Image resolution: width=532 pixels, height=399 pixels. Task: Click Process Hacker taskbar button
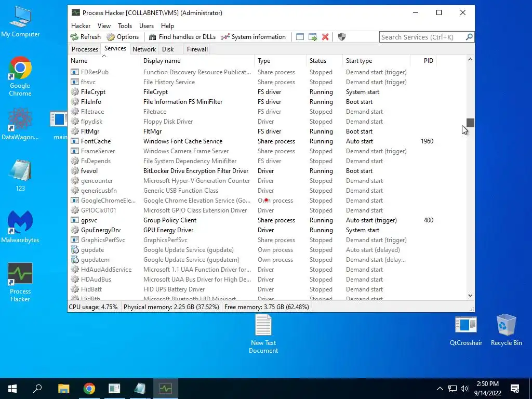[166, 389]
